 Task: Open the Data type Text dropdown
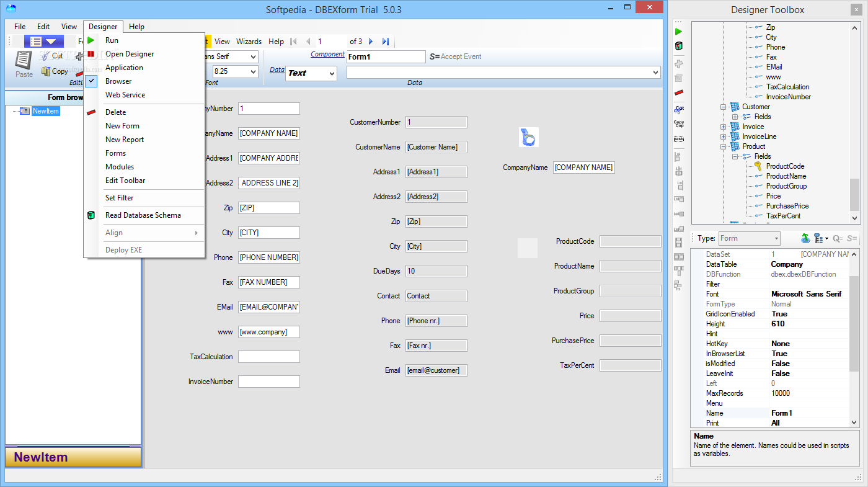click(332, 73)
